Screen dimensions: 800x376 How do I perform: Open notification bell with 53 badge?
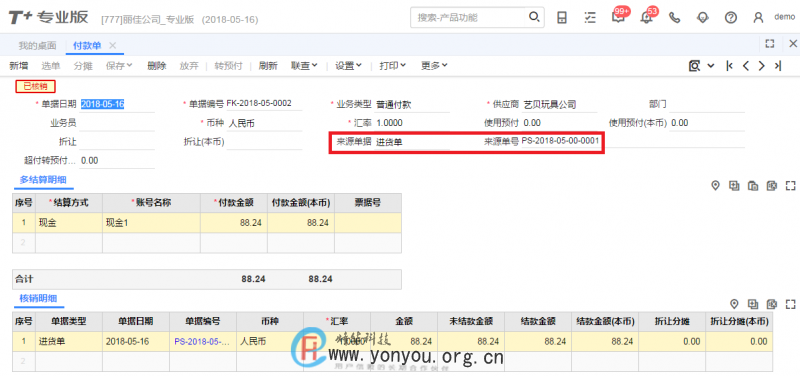(646, 17)
